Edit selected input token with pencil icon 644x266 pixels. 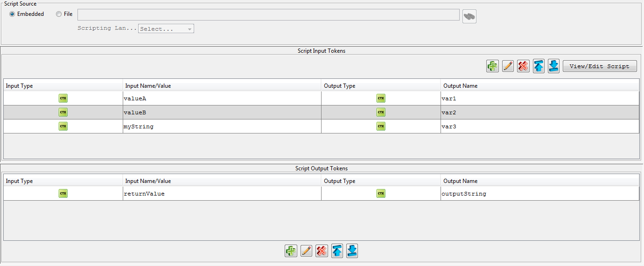(x=508, y=66)
